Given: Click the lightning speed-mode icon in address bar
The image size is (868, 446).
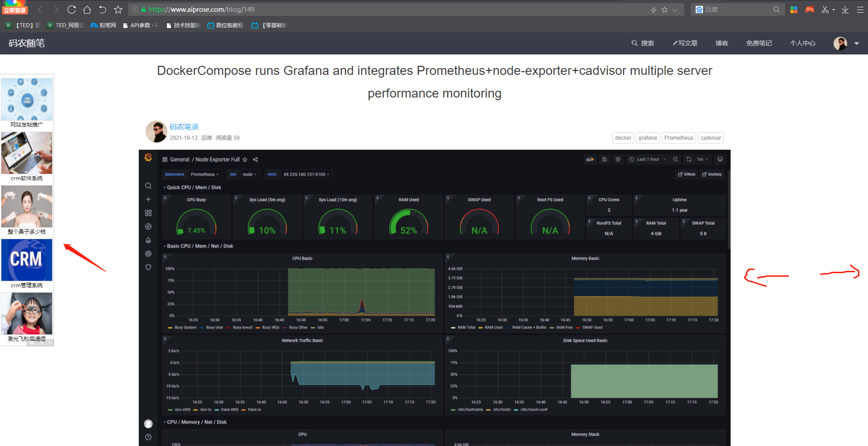Looking at the screenshot, I should point(653,10).
